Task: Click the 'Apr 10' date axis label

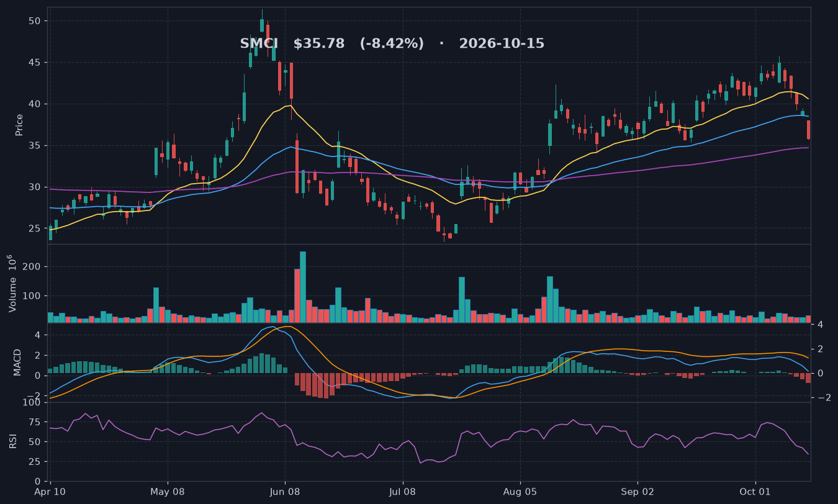Action: click(50, 492)
